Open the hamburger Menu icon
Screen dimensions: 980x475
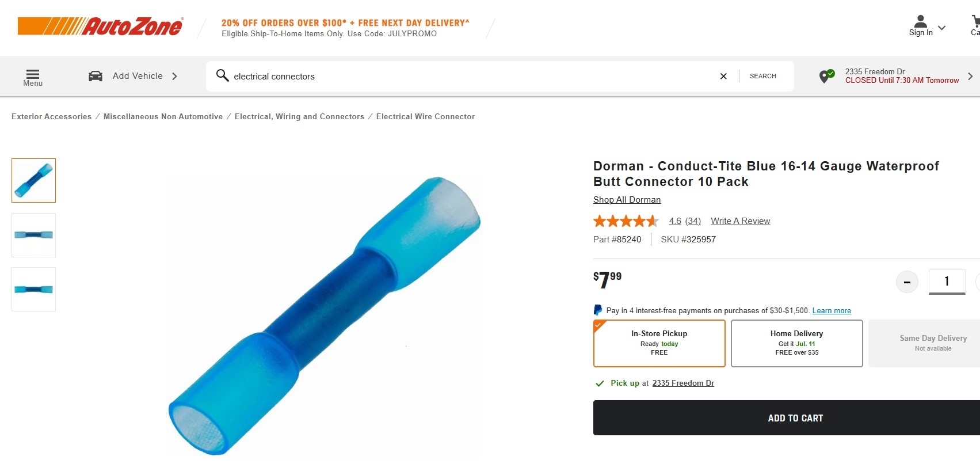(33, 75)
